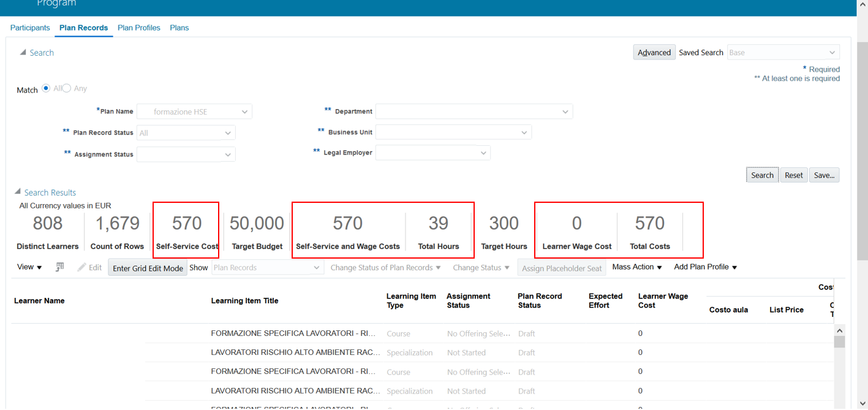Click the Costo aula column header
The image size is (868, 410).
pyautogui.click(x=729, y=309)
